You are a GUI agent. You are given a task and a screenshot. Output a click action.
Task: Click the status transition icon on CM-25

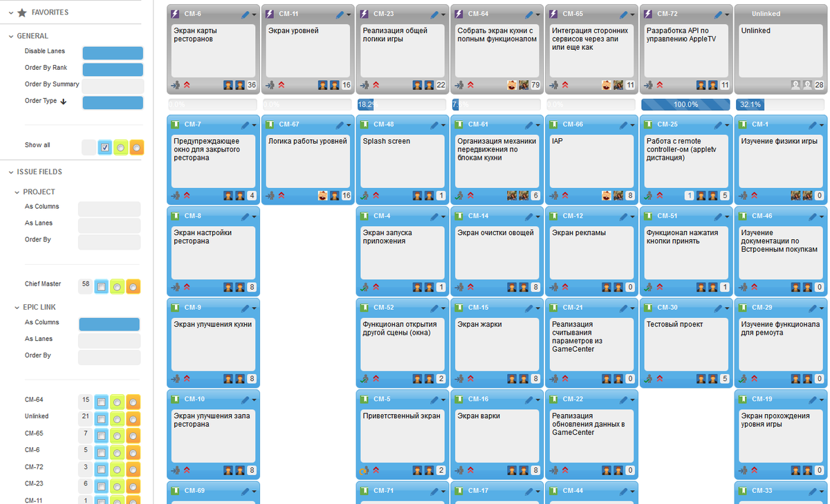[x=648, y=196]
